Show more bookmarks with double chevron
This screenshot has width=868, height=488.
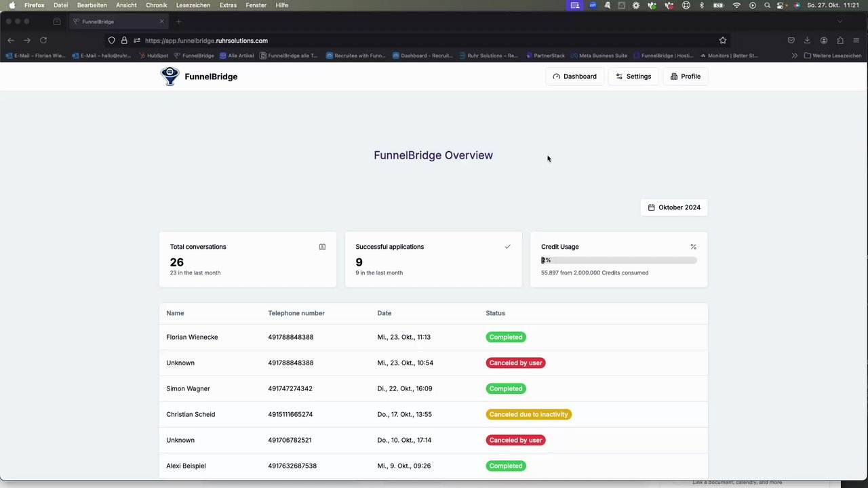pyautogui.click(x=795, y=56)
